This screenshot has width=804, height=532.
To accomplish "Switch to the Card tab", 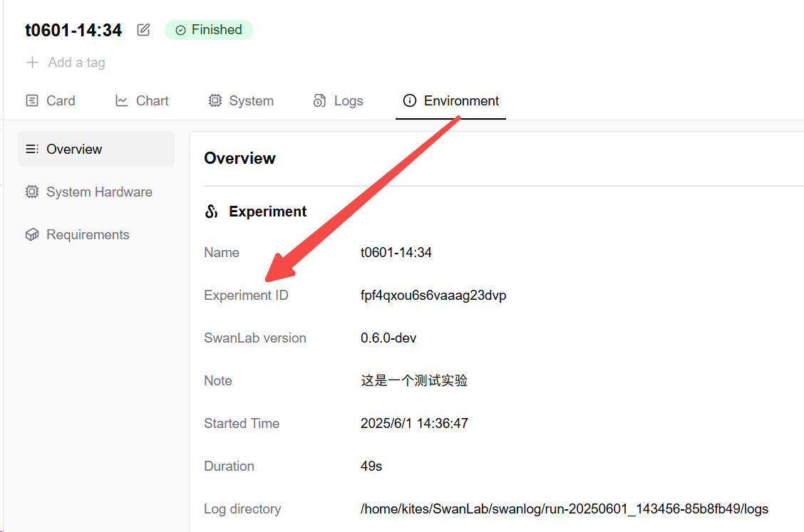I will click(x=50, y=101).
